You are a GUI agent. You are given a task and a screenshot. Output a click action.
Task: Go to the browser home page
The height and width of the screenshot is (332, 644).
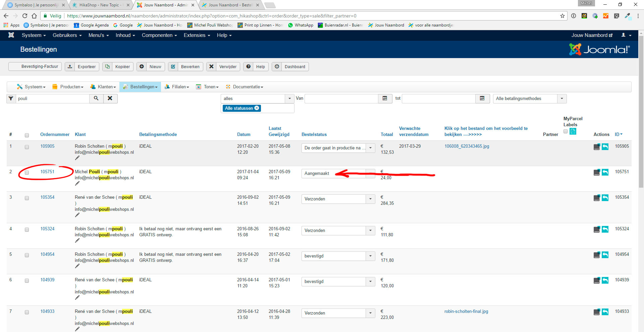click(x=34, y=16)
